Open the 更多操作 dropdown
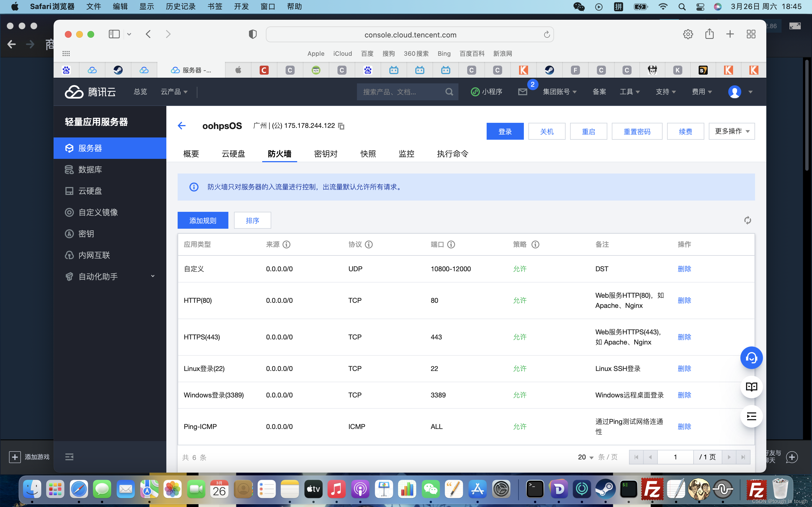 coord(731,132)
